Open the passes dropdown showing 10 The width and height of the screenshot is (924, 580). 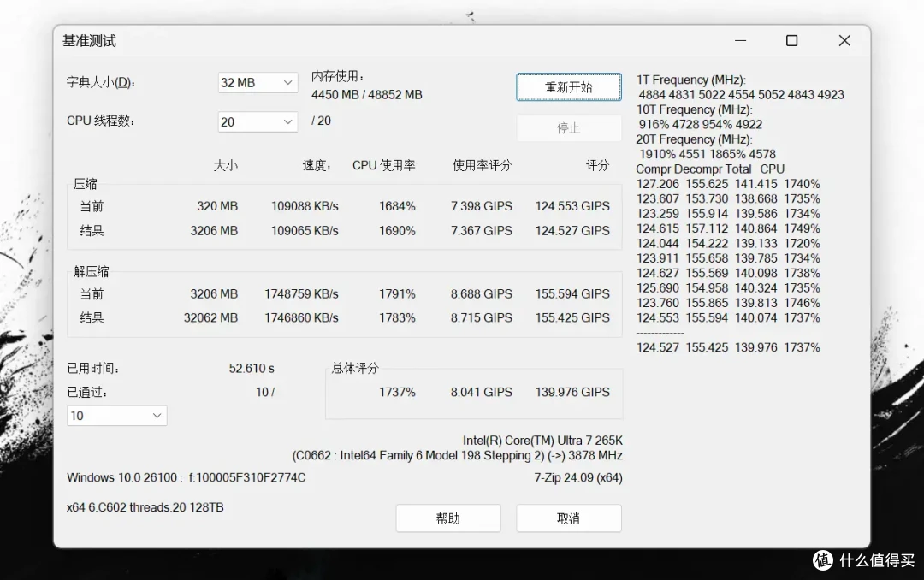[x=116, y=416]
